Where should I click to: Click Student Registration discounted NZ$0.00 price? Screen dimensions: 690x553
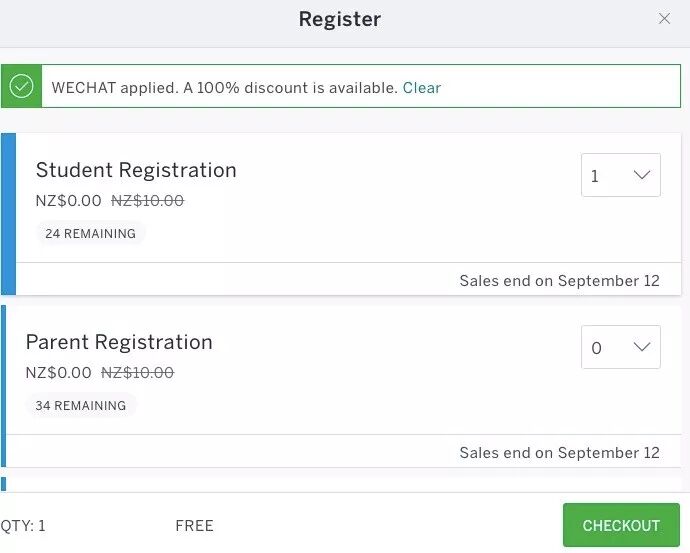click(x=69, y=201)
